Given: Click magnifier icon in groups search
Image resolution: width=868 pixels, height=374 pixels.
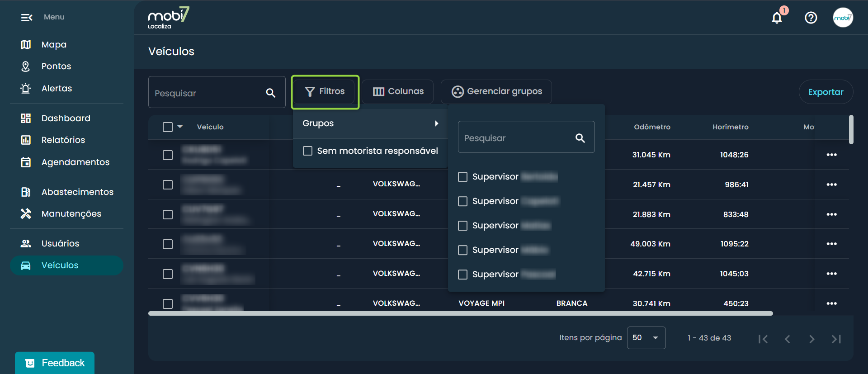Looking at the screenshot, I should point(580,138).
